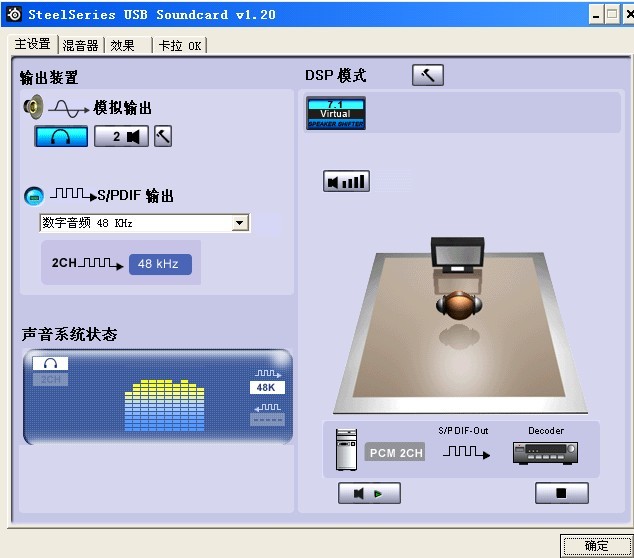This screenshot has width=634, height=558.
Task: Select the headphone analog output button
Action: pos(61,136)
